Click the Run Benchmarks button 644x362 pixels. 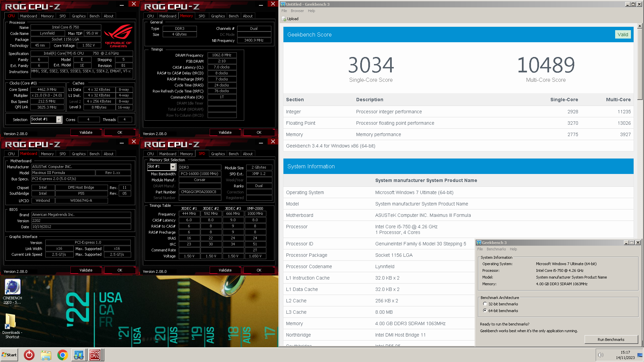(x=611, y=340)
